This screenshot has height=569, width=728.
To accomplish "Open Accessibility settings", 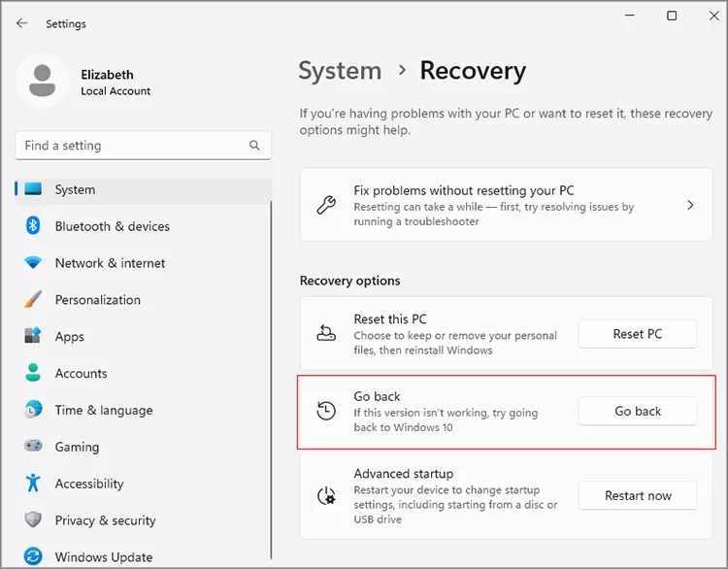I will [x=143, y=484].
